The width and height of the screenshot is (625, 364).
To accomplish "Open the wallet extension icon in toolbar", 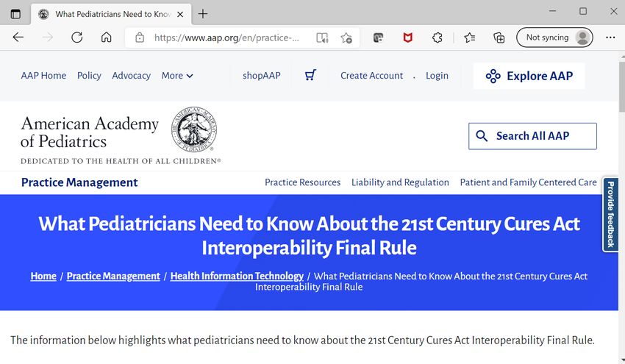I will pyautogui.click(x=378, y=38).
